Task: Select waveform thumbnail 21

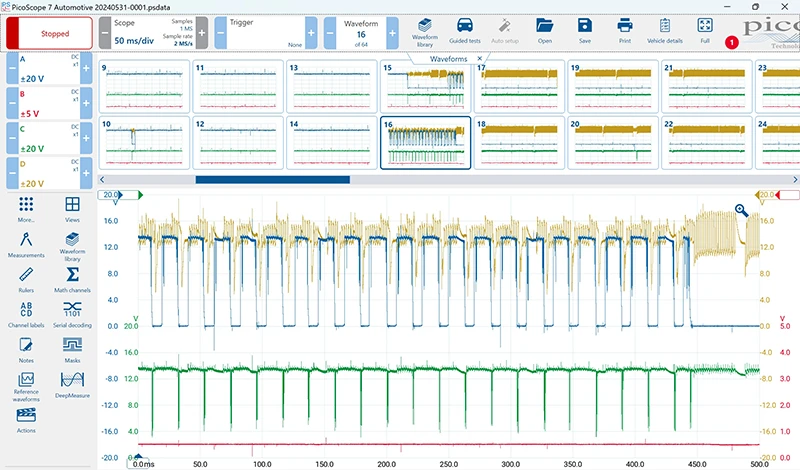Action: [707, 86]
